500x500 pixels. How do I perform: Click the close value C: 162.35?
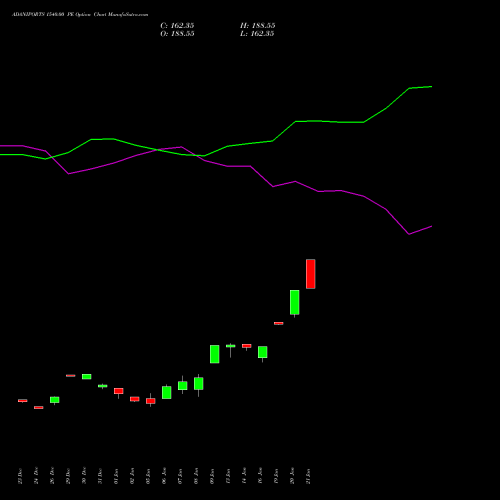tap(177, 26)
